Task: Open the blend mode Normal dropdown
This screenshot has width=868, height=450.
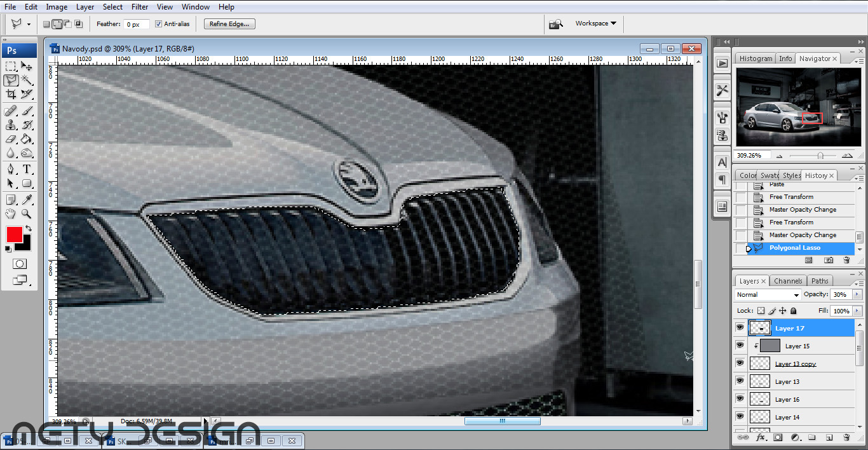Action: tap(768, 295)
